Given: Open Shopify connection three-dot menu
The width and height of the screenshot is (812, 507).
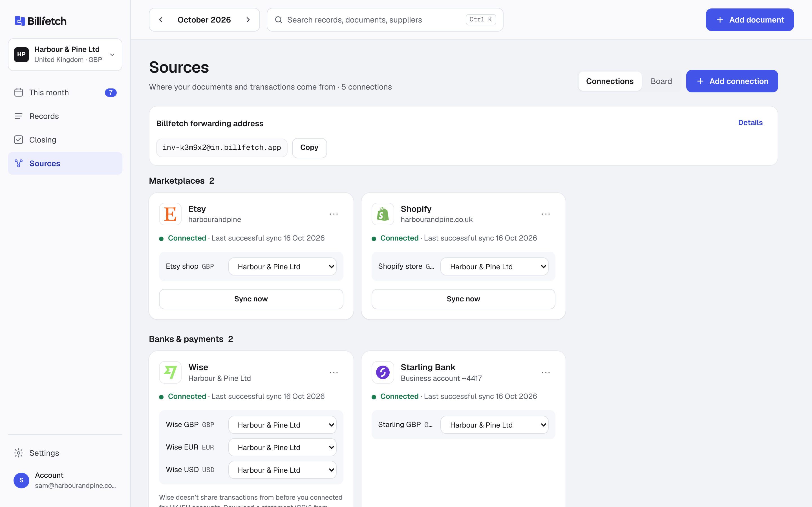Looking at the screenshot, I should (x=546, y=214).
